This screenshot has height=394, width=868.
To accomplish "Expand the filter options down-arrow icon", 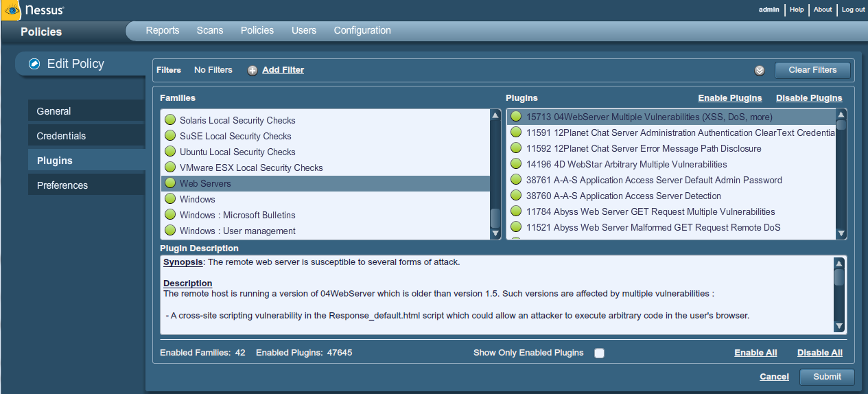I will [x=760, y=70].
